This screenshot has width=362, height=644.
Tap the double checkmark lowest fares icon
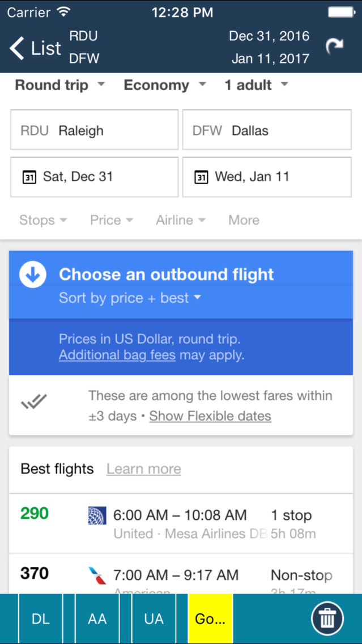(x=34, y=403)
